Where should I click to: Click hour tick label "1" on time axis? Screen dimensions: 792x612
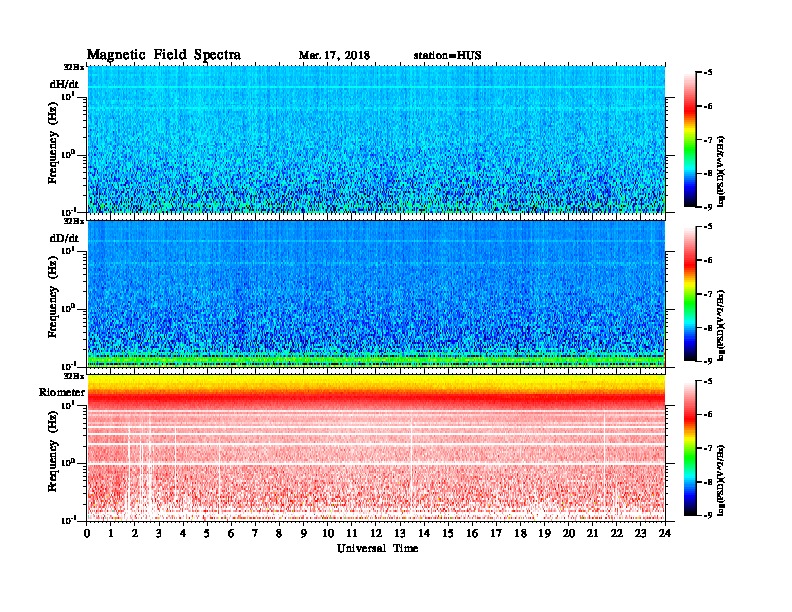pyautogui.click(x=111, y=533)
